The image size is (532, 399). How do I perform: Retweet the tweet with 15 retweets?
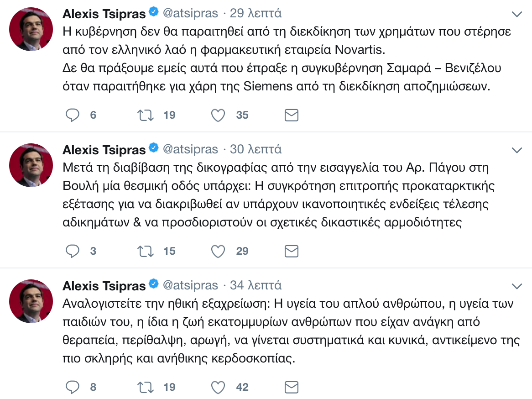146,251
